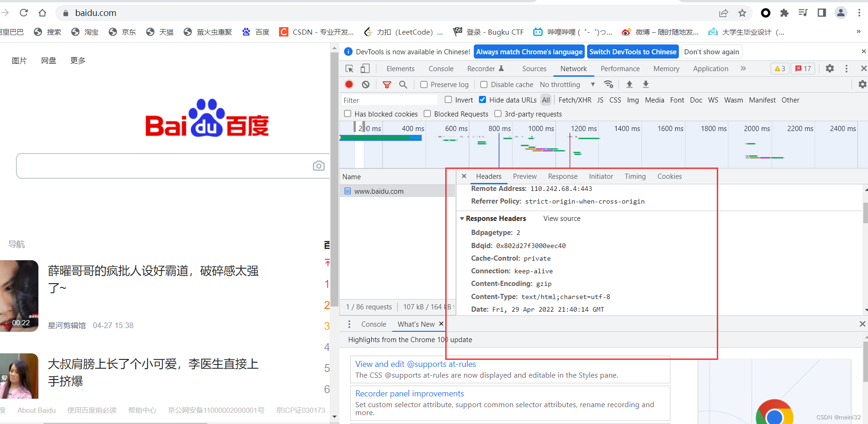Open DevTools settings gear
Viewport: 868px width, 424px height.
[x=830, y=68]
